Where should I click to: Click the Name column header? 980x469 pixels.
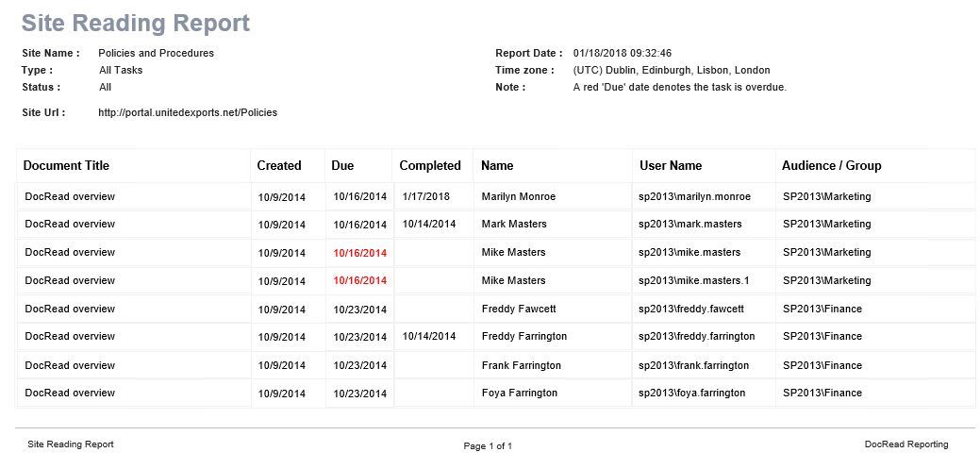497,165
